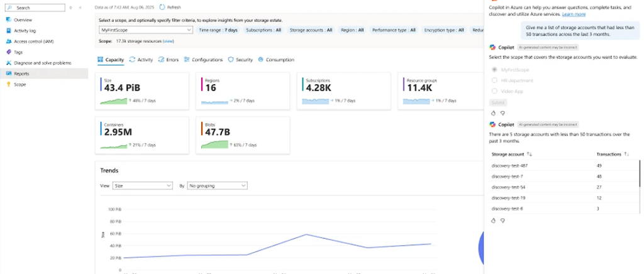644x274 pixels.
Task: Open the Performance type : All filter
Action: pos(394,30)
